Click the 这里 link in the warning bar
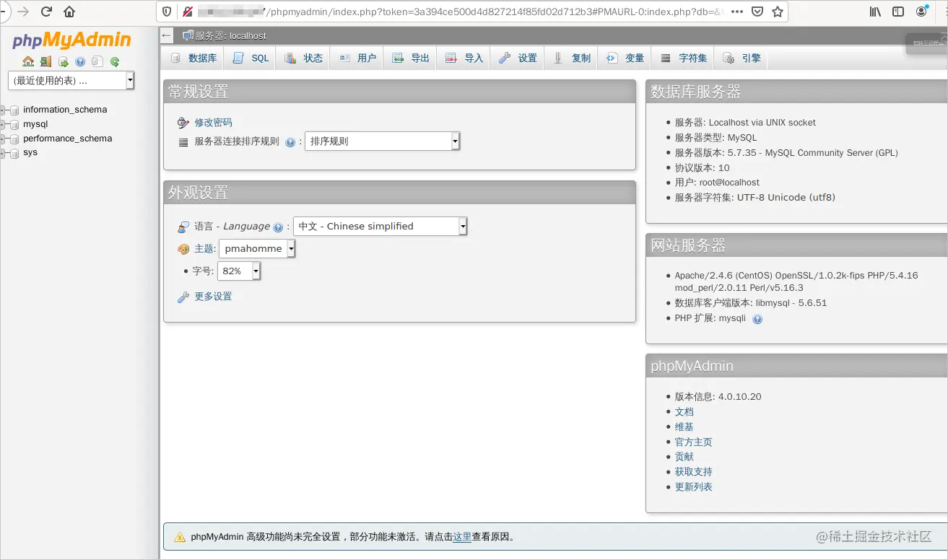This screenshot has width=948, height=560. point(462,537)
